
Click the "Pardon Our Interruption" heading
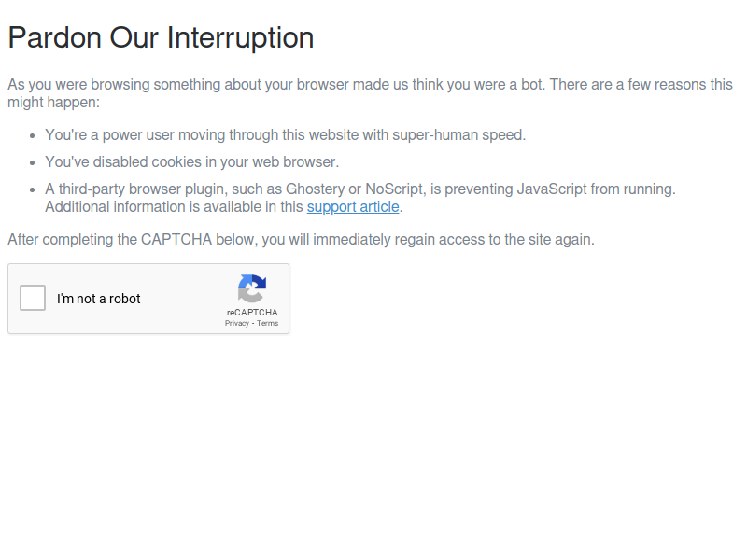click(x=161, y=37)
